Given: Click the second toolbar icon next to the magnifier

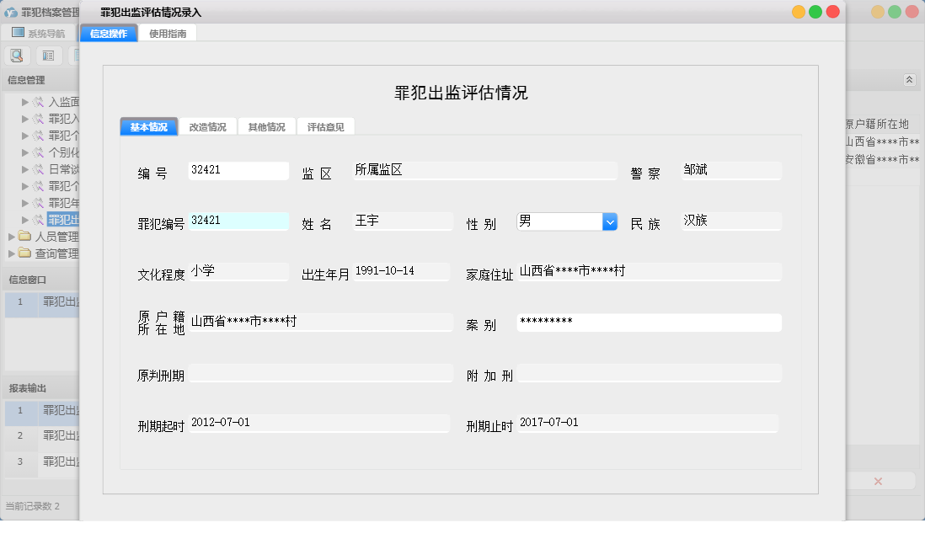Looking at the screenshot, I should pyautogui.click(x=47, y=55).
